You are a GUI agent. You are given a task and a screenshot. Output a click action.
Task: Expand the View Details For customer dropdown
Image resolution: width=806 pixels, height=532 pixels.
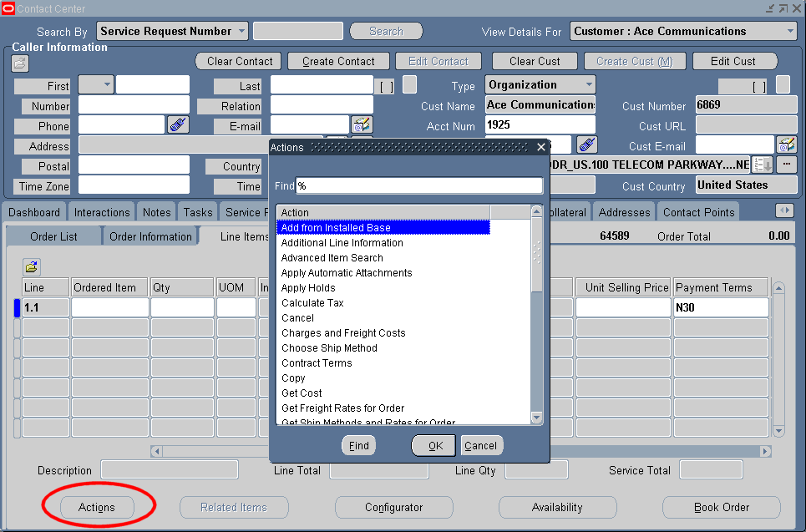pyautogui.click(x=792, y=32)
